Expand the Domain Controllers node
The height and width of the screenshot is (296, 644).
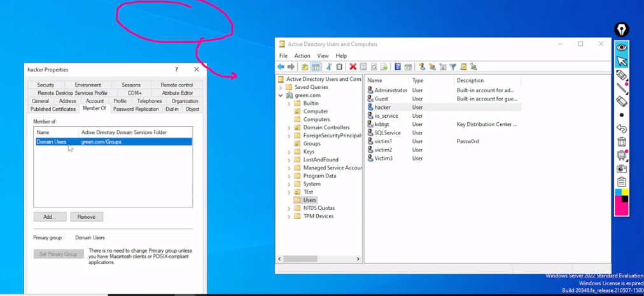tap(289, 127)
